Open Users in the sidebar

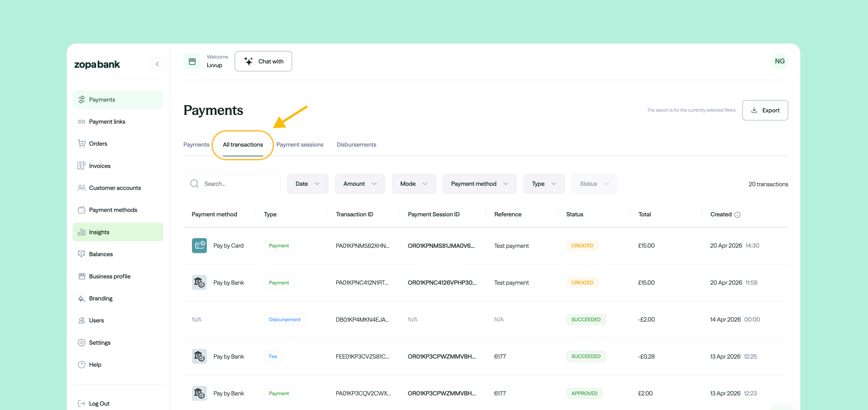[118, 321]
